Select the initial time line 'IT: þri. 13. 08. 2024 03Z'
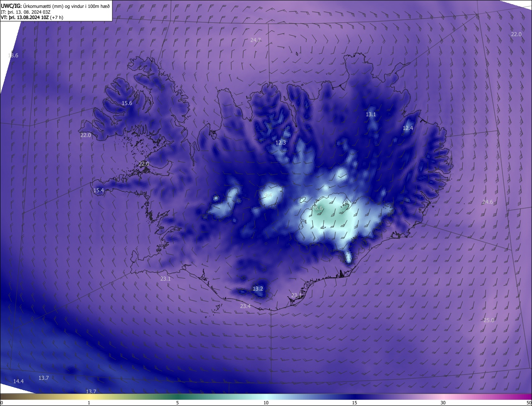The width and height of the screenshot is (532, 406). click(26, 12)
